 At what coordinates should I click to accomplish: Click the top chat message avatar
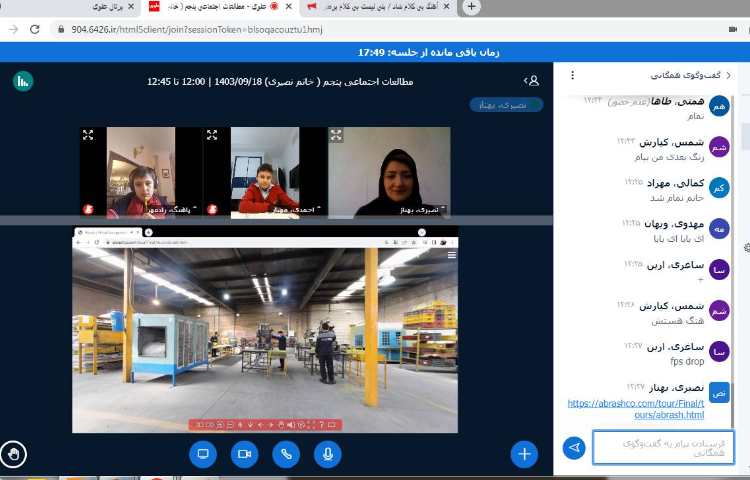tap(719, 106)
